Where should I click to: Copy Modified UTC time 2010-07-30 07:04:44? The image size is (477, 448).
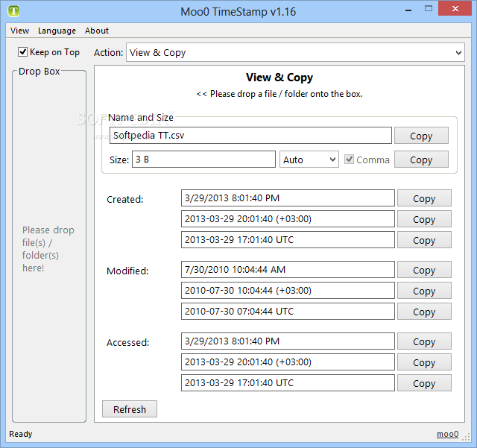[x=424, y=312]
